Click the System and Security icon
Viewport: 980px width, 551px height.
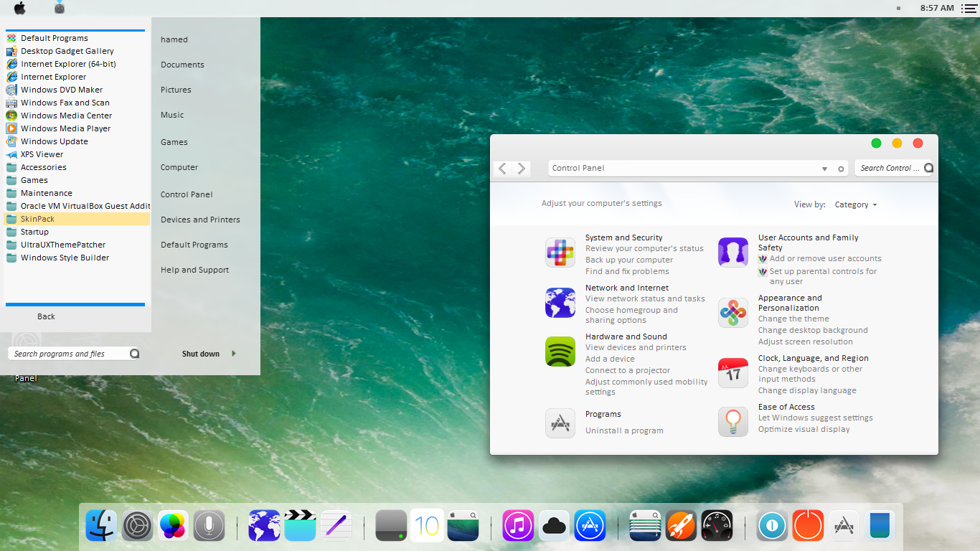[x=560, y=253]
